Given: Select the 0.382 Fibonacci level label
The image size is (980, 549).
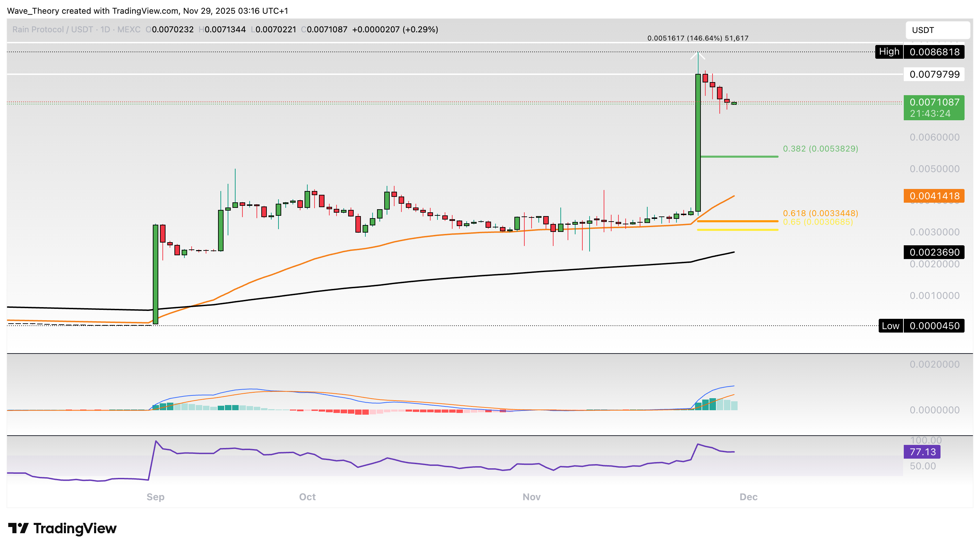Looking at the screenshot, I should [x=820, y=148].
